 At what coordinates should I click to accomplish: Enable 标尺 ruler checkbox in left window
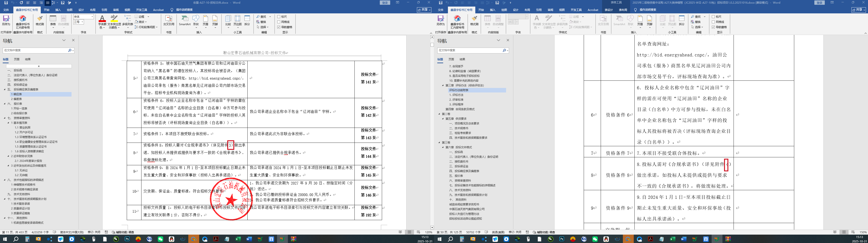(x=279, y=17)
